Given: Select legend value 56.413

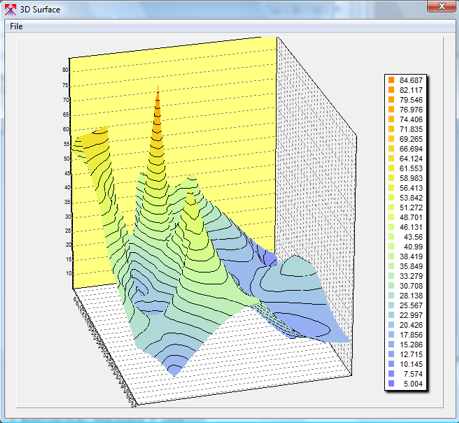Looking at the screenshot, I should [411, 188].
